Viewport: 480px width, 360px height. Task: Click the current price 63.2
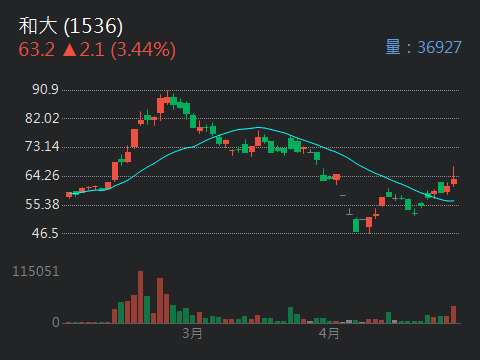click(x=36, y=50)
